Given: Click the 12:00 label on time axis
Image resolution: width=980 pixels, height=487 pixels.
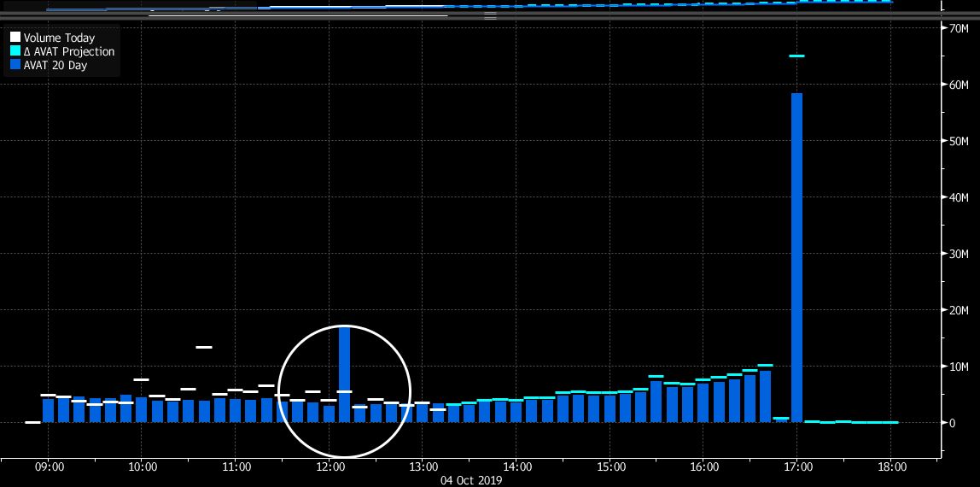Looking at the screenshot, I should point(330,467).
